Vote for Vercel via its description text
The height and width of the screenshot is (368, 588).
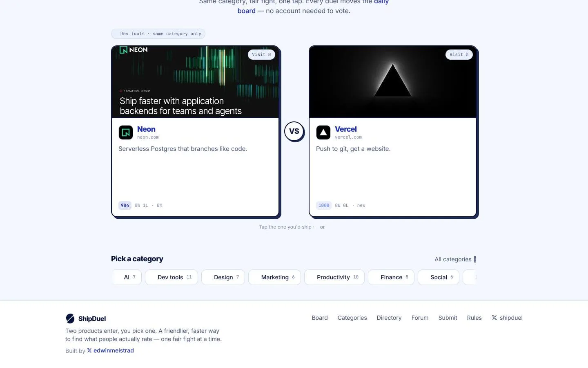coord(353,149)
